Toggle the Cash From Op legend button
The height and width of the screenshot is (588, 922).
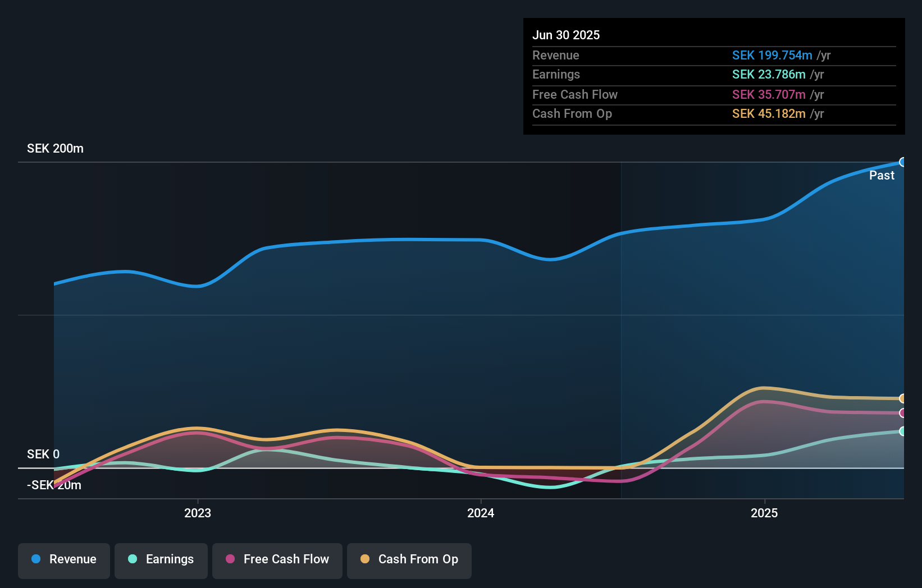409,561
